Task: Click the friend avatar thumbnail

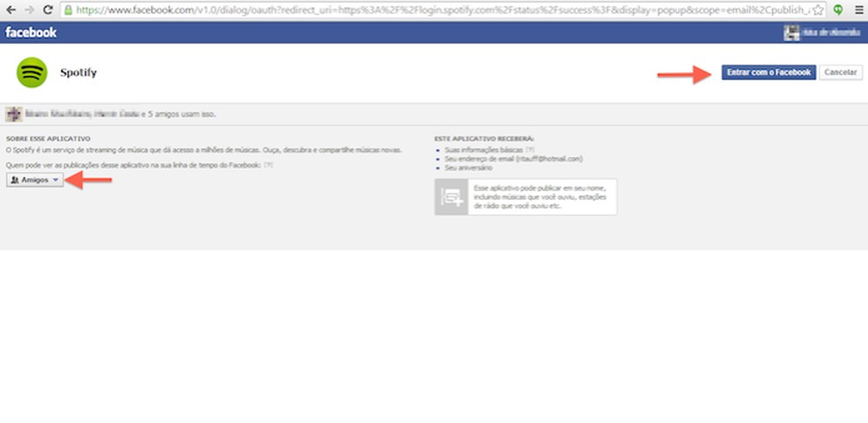Action: (x=14, y=115)
